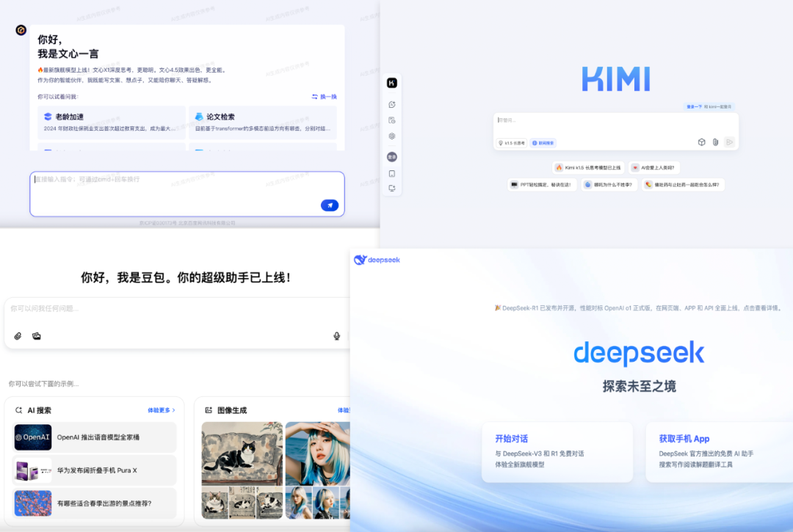Start voice input with 豆包 microphone icon

point(337,336)
